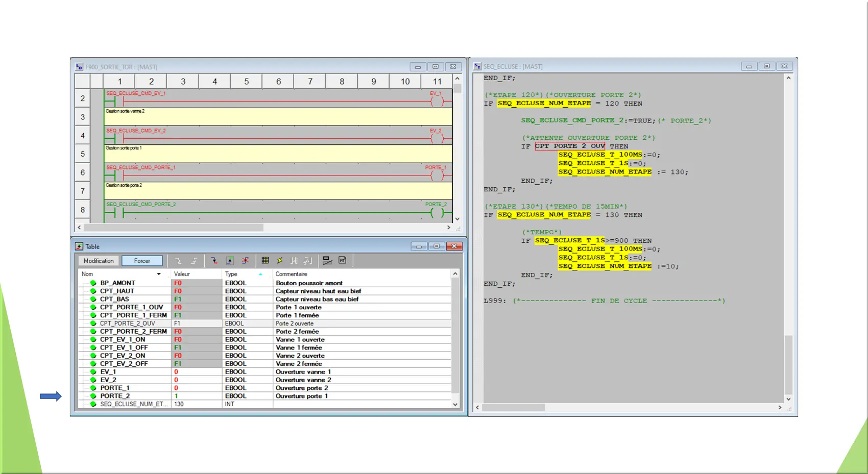Click the SEQ_ECLUSE horizontal scrollbar thumb
Viewport: 868px width, 474px height.
coord(514,408)
